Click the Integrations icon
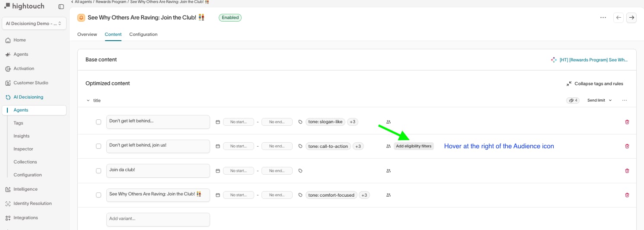Screen dimensions: 644x230 point(8,218)
